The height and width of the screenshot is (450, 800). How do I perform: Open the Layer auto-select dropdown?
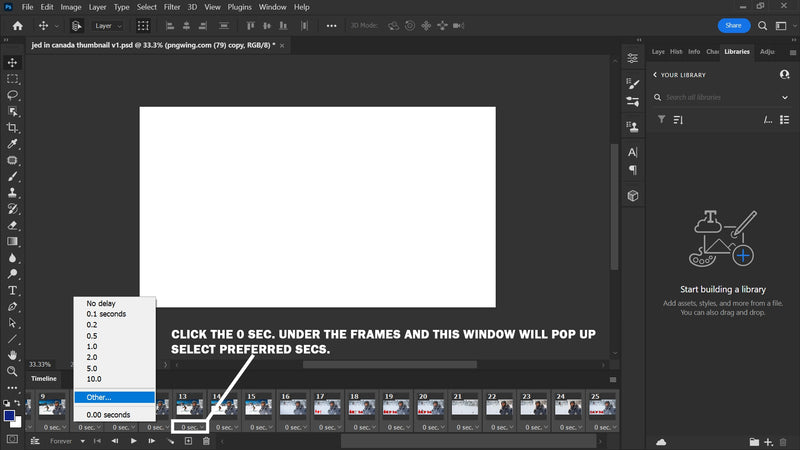tap(108, 25)
